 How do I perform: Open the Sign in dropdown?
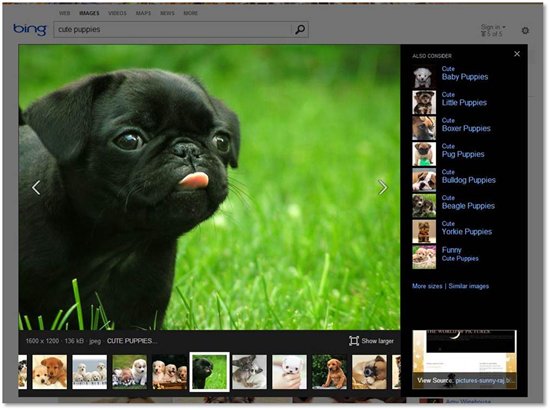coord(493,27)
